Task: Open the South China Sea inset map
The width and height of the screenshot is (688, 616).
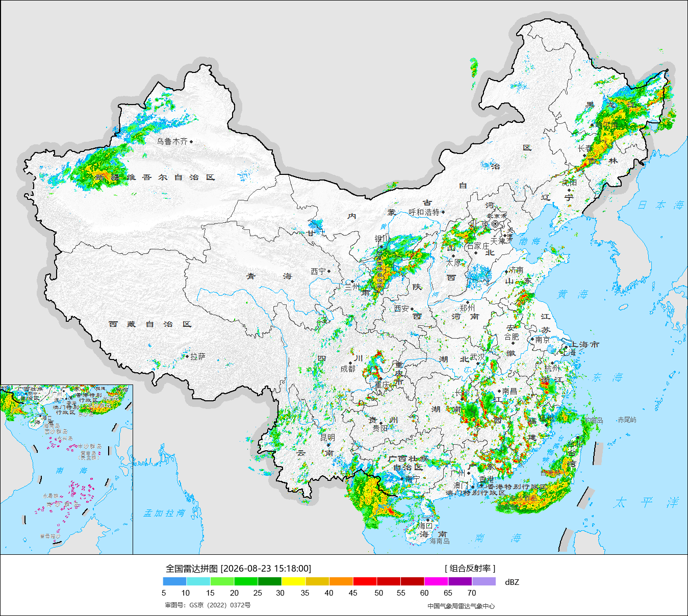Action: point(66,470)
